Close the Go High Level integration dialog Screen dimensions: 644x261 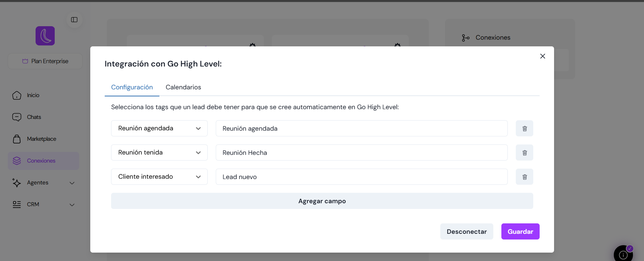[542, 56]
